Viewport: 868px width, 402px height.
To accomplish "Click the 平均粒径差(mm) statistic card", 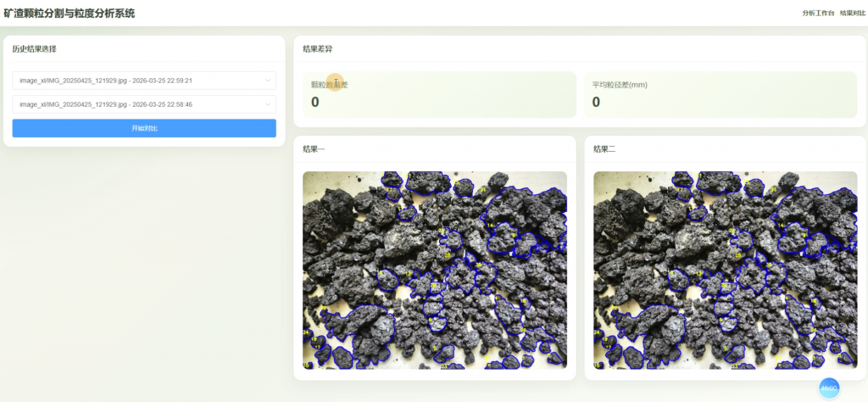I will pos(721,94).
